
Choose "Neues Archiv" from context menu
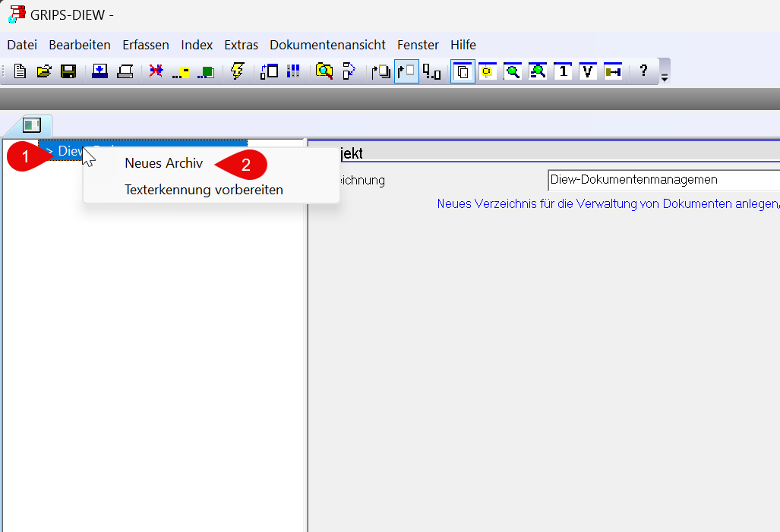pyautogui.click(x=164, y=163)
